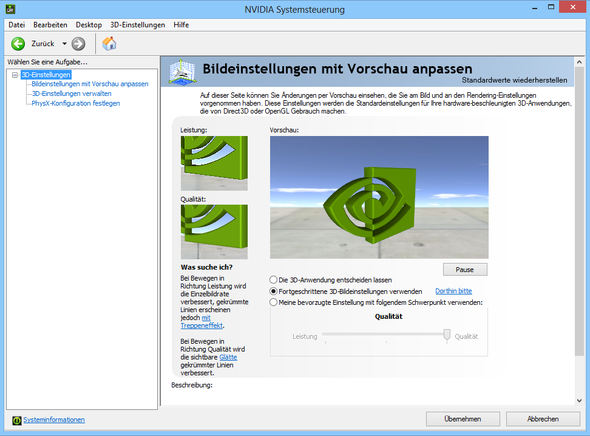The height and width of the screenshot is (436, 590).
Task: Select '3D-Einstellungen' tree root item
Action: click(x=46, y=74)
